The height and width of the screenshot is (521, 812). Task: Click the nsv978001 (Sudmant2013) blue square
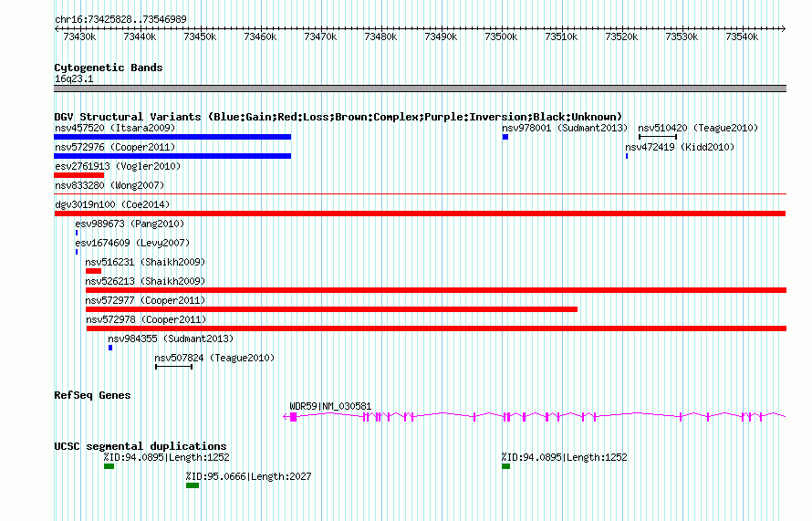click(505, 137)
